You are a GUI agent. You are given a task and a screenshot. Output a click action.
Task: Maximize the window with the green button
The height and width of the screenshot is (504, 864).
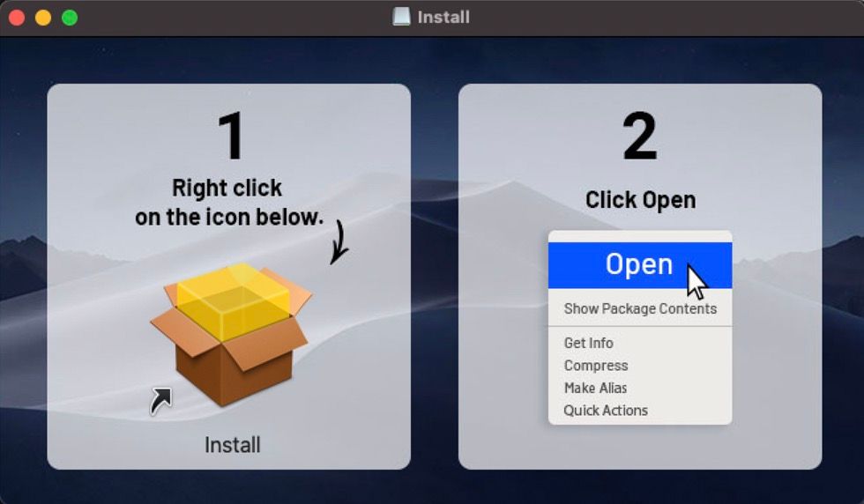tap(70, 18)
